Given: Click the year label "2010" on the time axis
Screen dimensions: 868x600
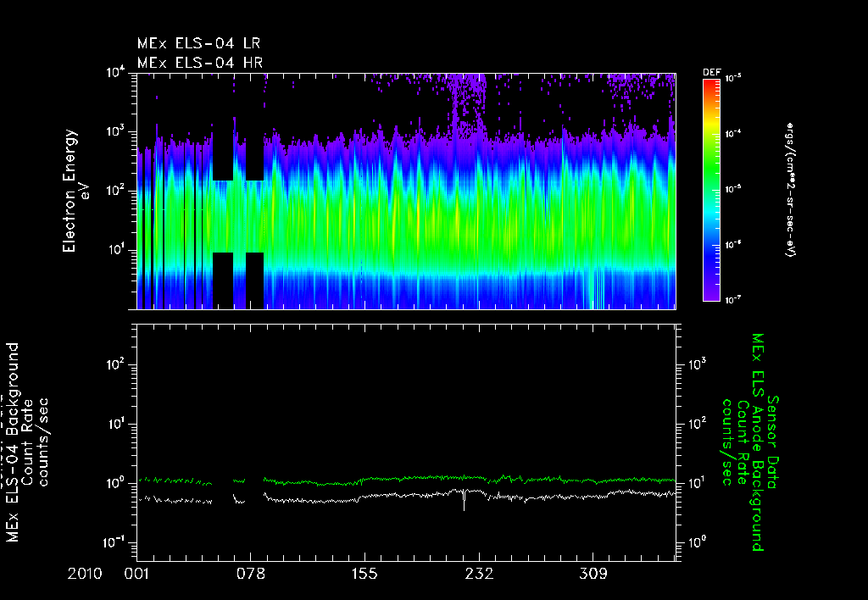Looking at the screenshot, I should [x=85, y=574].
